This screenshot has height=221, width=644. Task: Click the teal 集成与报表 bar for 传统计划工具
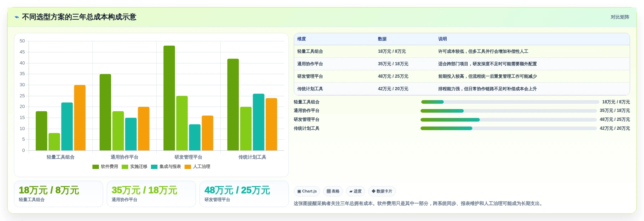point(258,122)
